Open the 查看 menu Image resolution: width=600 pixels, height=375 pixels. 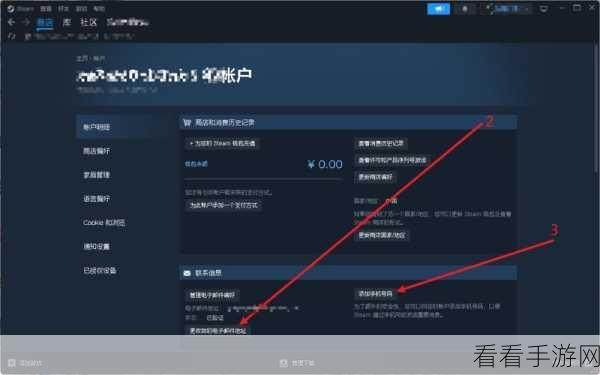[46, 8]
